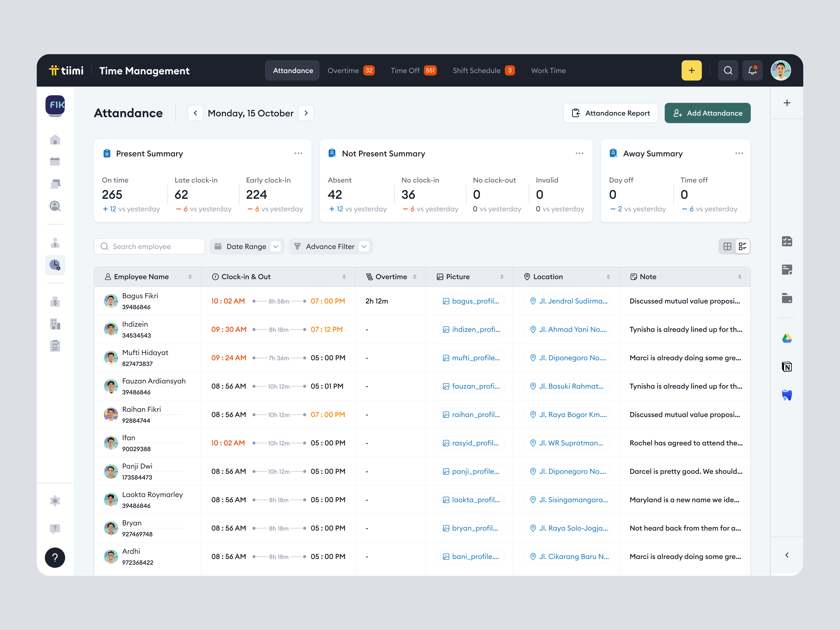Click the Add Attendance button

[707, 113]
